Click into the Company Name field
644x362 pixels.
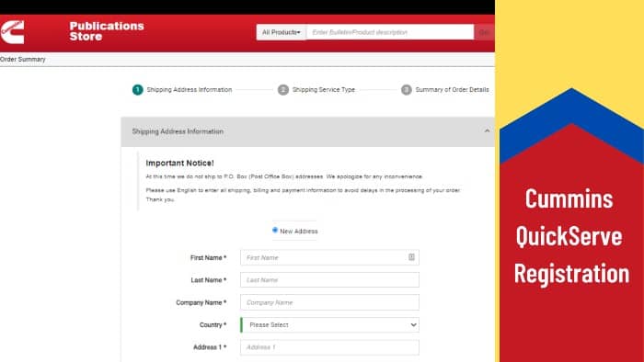pyautogui.click(x=329, y=302)
